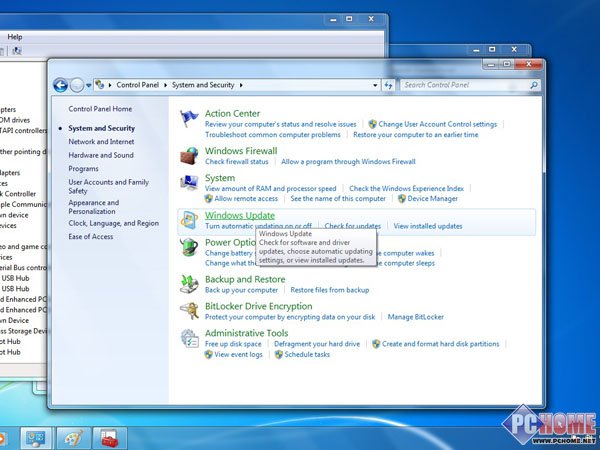Click the Action Center flag icon
Image resolution: width=600 pixels, height=450 pixels.
pyautogui.click(x=189, y=118)
